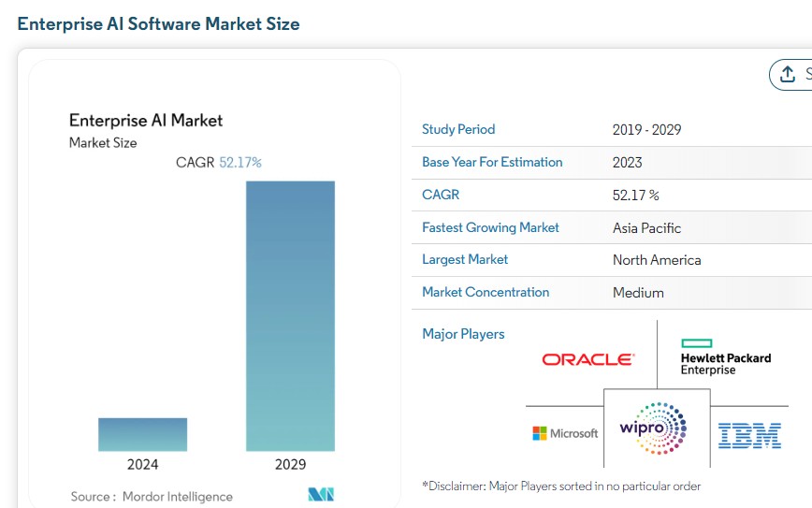The width and height of the screenshot is (812, 508).
Task: Click the Largest Market label
Action: point(465,259)
